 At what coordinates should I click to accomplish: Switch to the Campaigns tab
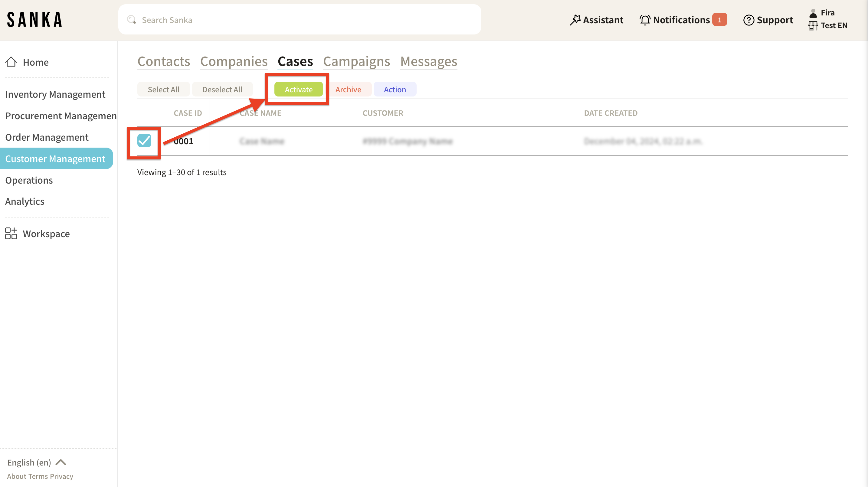click(356, 62)
